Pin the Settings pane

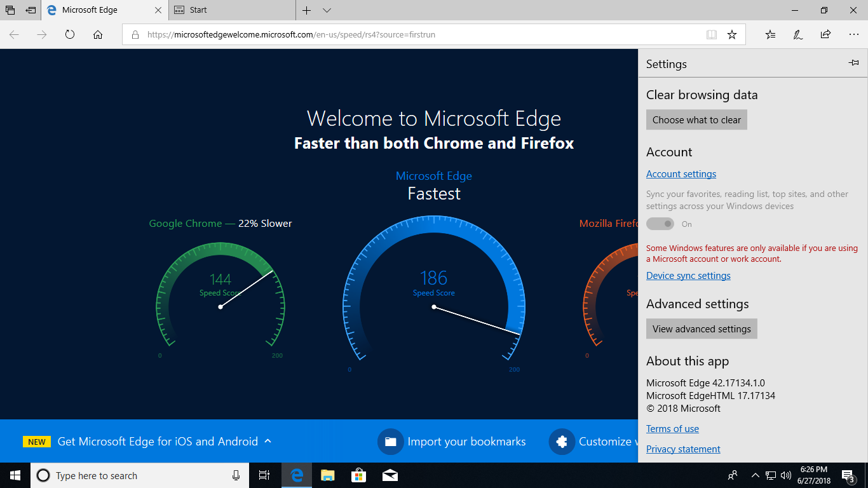pyautogui.click(x=853, y=63)
